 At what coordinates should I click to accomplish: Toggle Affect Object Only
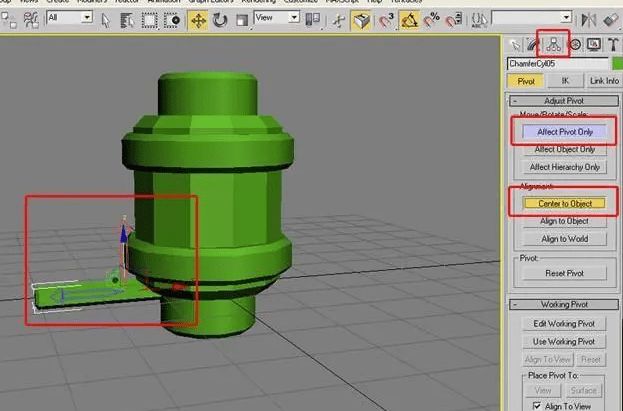pyautogui.click(x=565, y=150)
